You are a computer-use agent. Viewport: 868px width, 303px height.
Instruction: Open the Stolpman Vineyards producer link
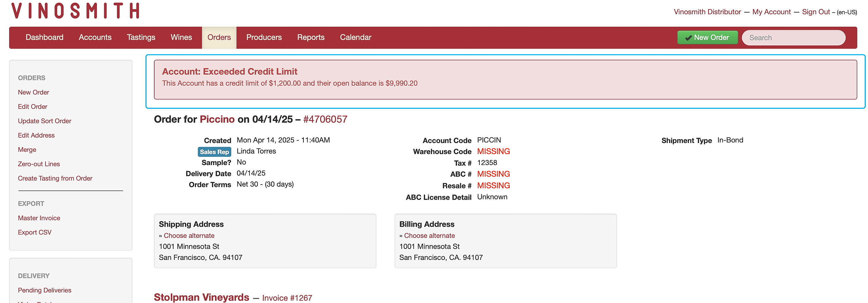(201, 297)
